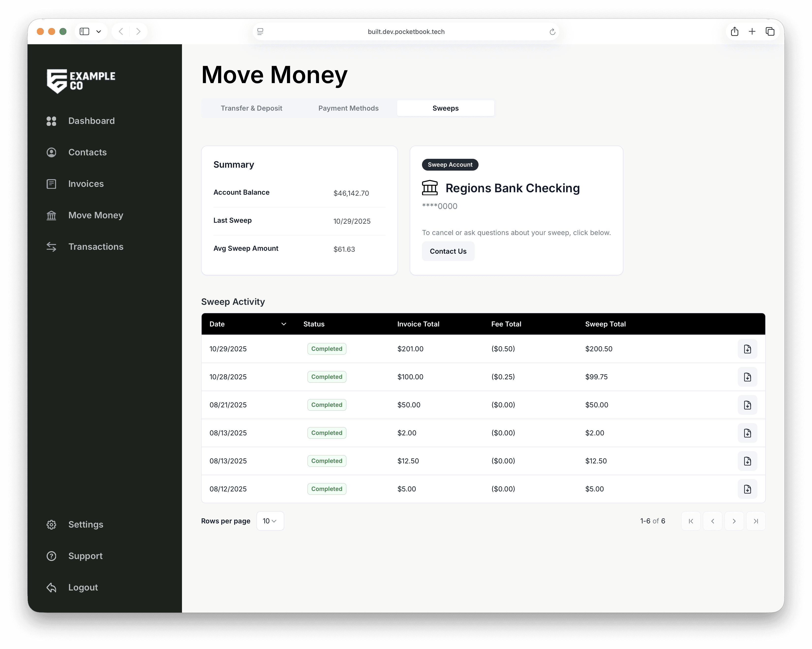Download the 08/21/2025 sweep report

pyautogui.click(x=747, y=405)
